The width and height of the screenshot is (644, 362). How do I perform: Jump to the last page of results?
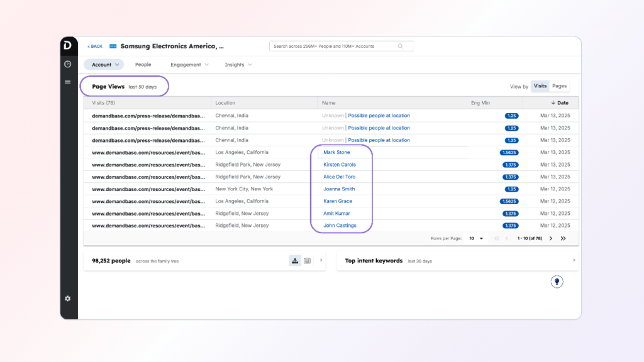pos(563,239)
